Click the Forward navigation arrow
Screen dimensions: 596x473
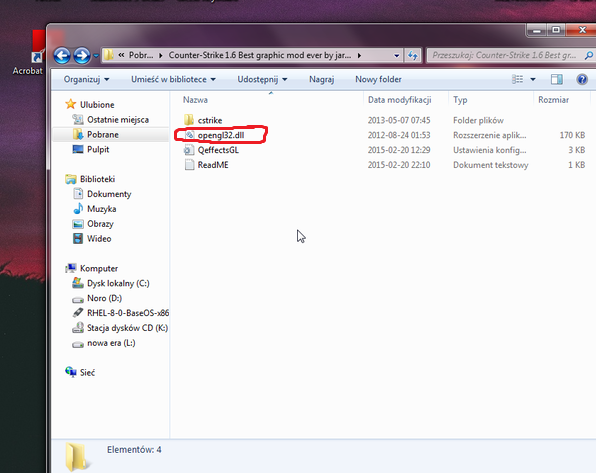pos(82,56)
